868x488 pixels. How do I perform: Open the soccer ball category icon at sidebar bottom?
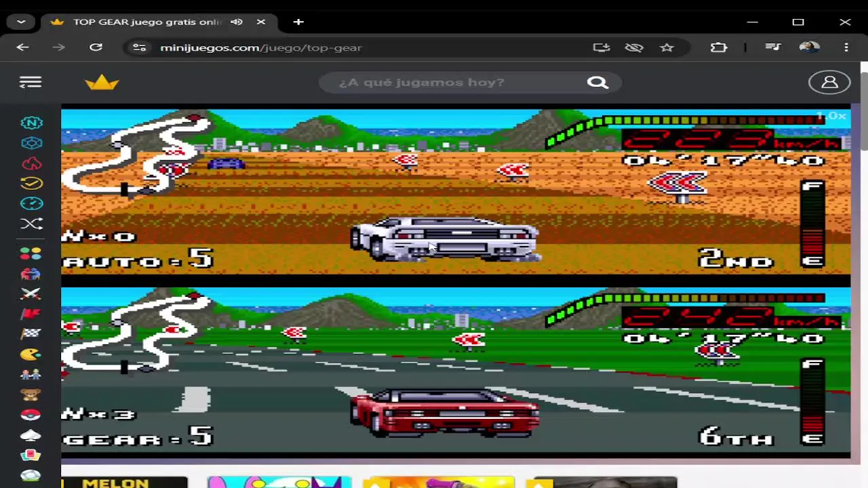click(x=31, y=475)
